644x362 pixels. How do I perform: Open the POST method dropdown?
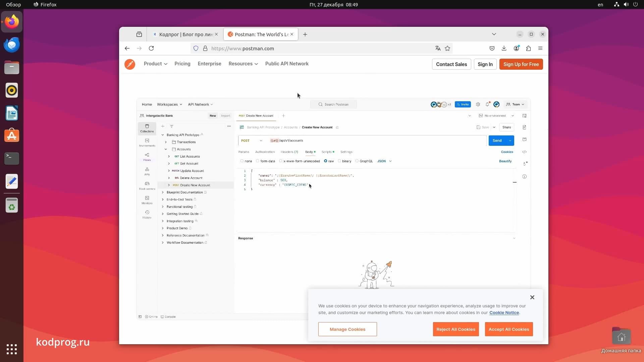coord(252,141)
